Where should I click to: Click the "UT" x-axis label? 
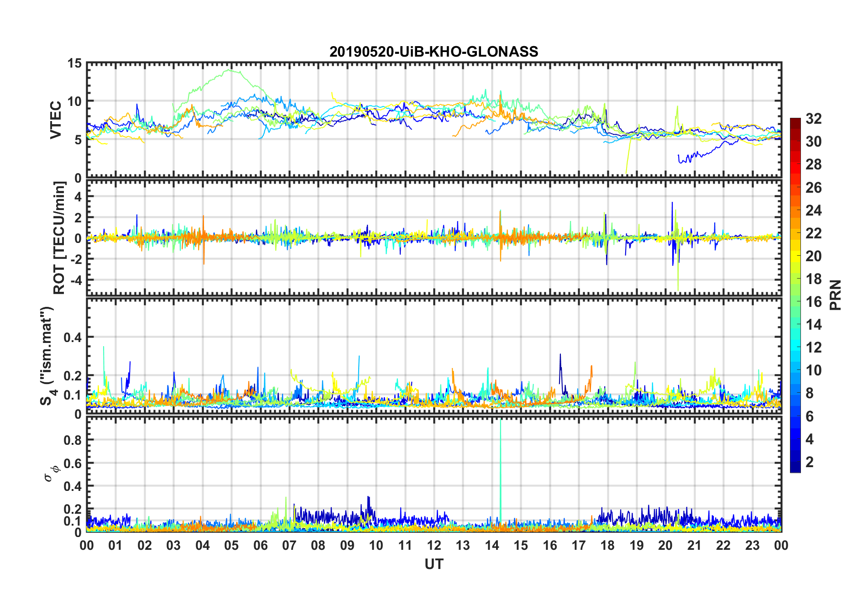coord(434,564)
